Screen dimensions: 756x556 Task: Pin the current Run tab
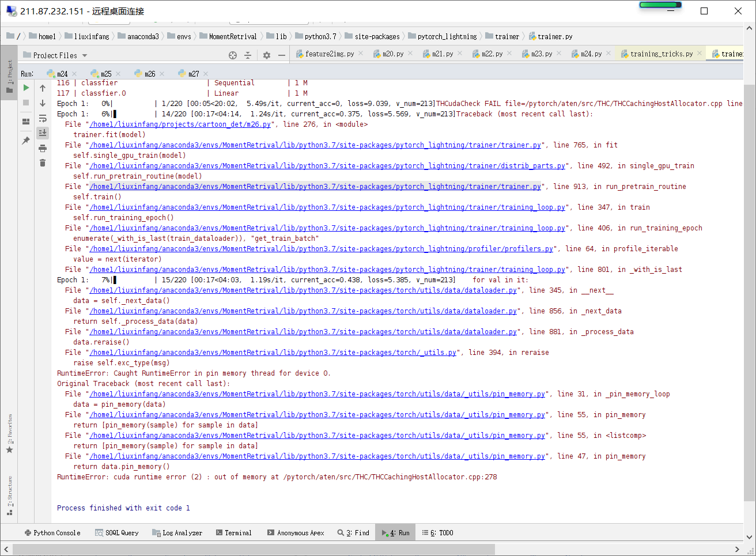(x=26, y=141)
